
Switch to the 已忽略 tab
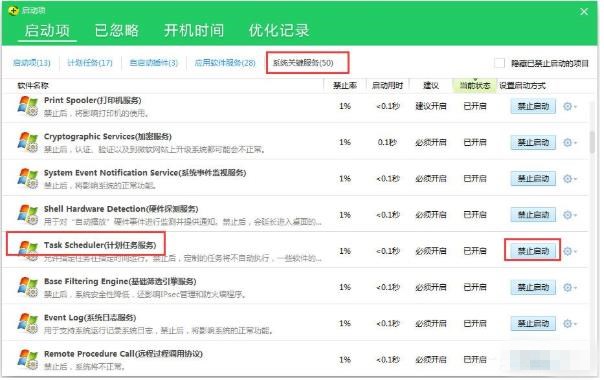[x=117, y=30]
